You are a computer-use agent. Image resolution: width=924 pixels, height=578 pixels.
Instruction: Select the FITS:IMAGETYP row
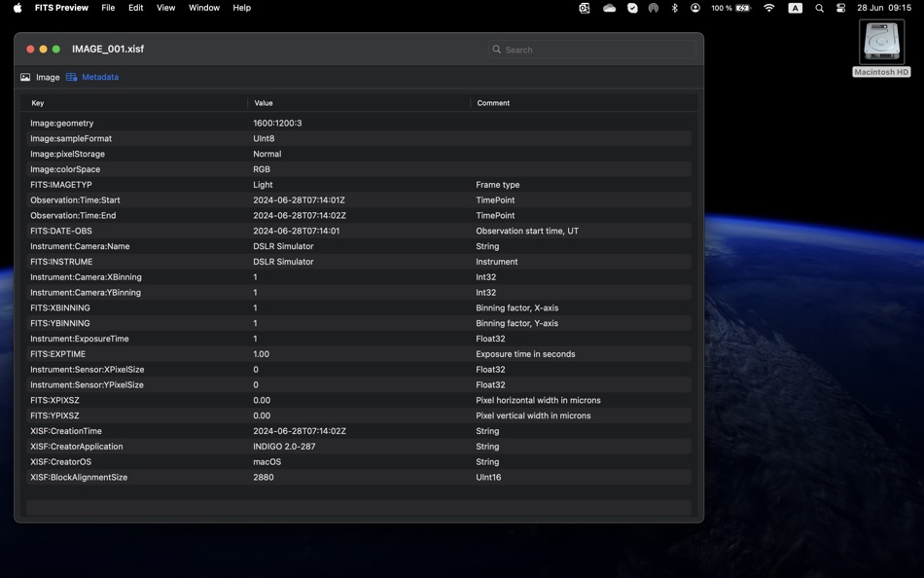pos(359,185)
